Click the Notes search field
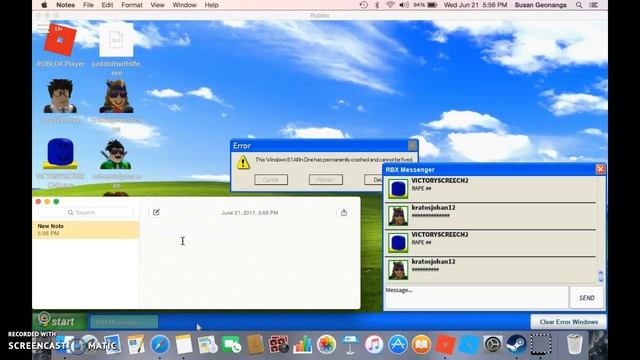 coord(85,212)
